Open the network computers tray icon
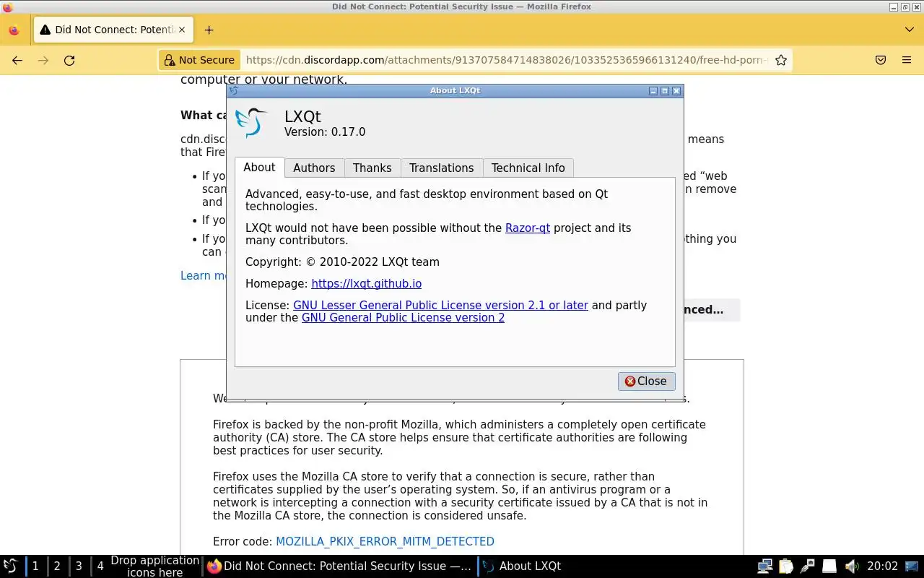The width and height of the screenshot is (924, 578). point(764,566)
